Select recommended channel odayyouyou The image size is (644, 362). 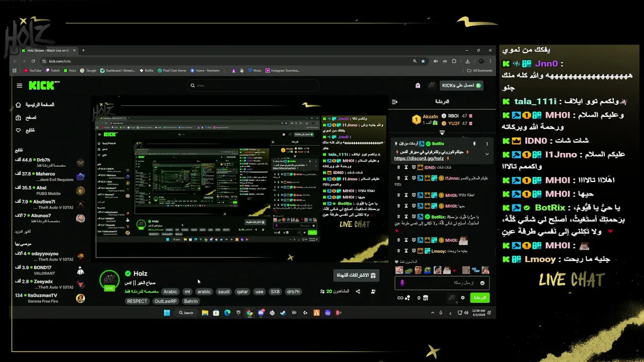[x=50, y=256]
